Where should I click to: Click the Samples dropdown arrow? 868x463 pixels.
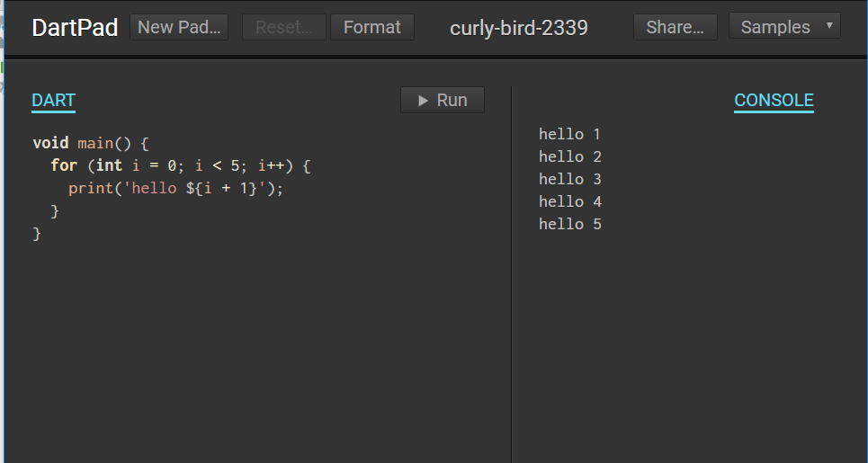click(x=829, y=25)
